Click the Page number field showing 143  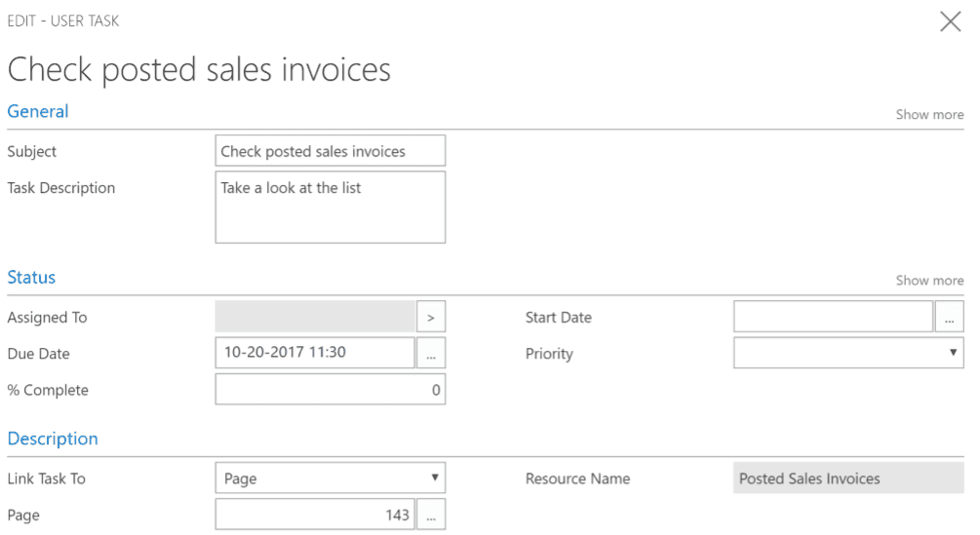(314, 515)
